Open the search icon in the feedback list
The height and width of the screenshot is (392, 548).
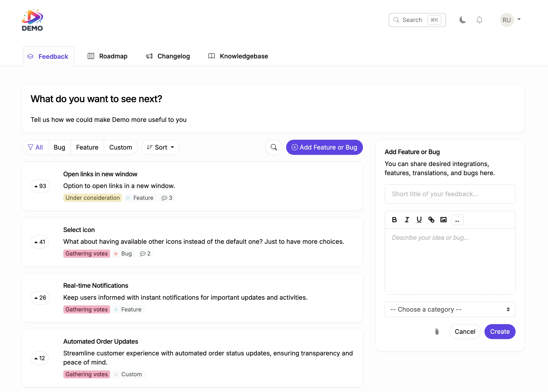tap(273, 147)
